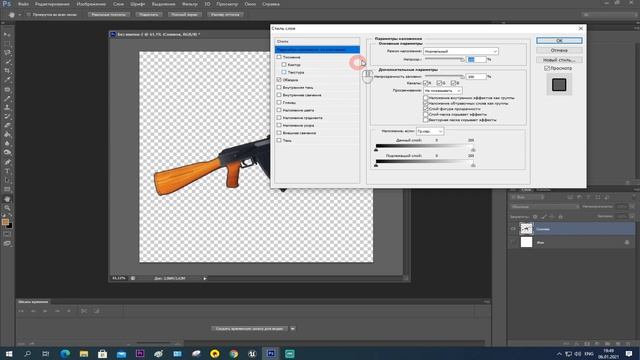
Task: Click the opacity percentage input field
Action: pyautogui.click(x=476, y=60)
